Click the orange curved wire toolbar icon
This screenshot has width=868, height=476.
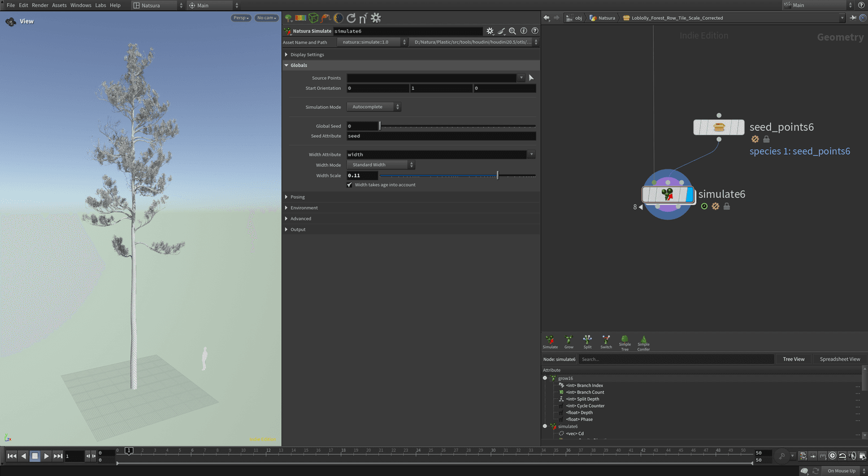[326, 18]
